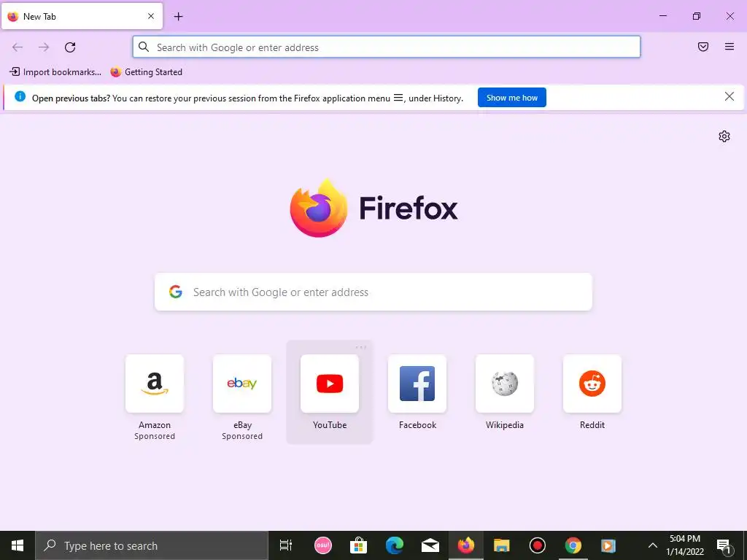Open Import bookmarks bookmark
Screen dimensions: 747x560
click(x=55, y=72)
